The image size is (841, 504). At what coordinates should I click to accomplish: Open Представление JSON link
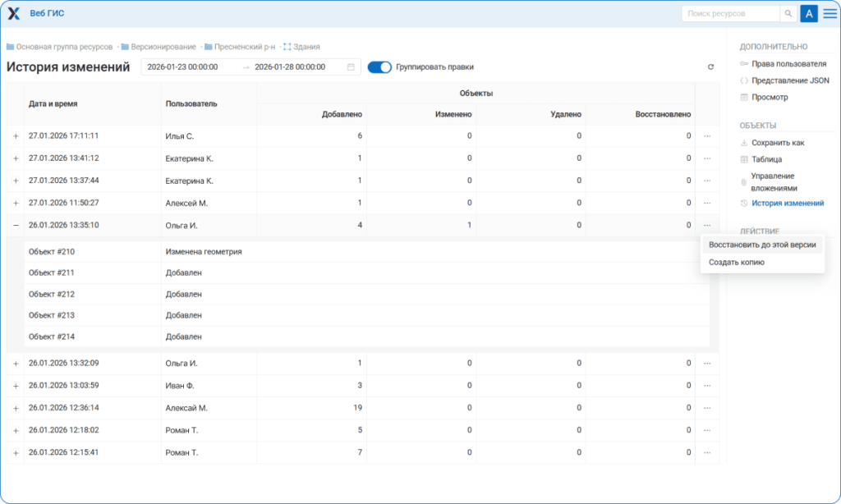coord(790,80)
